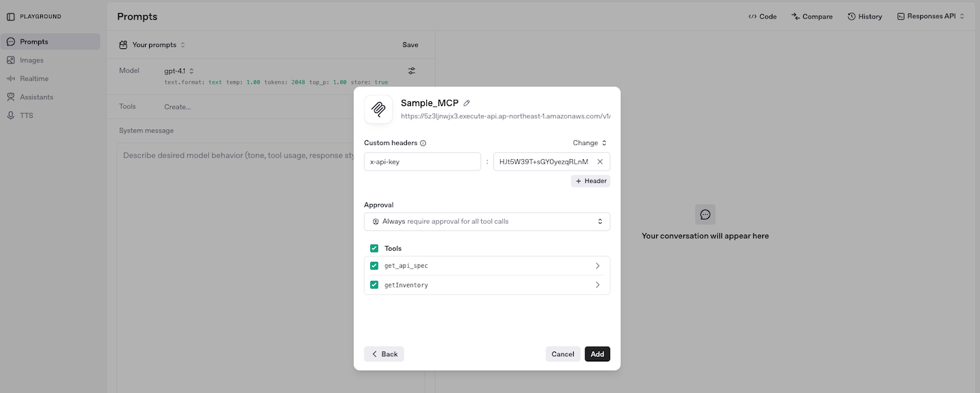Open the Compare view
This screenshot has height=393, width=980.
click(x=812, y=16)
